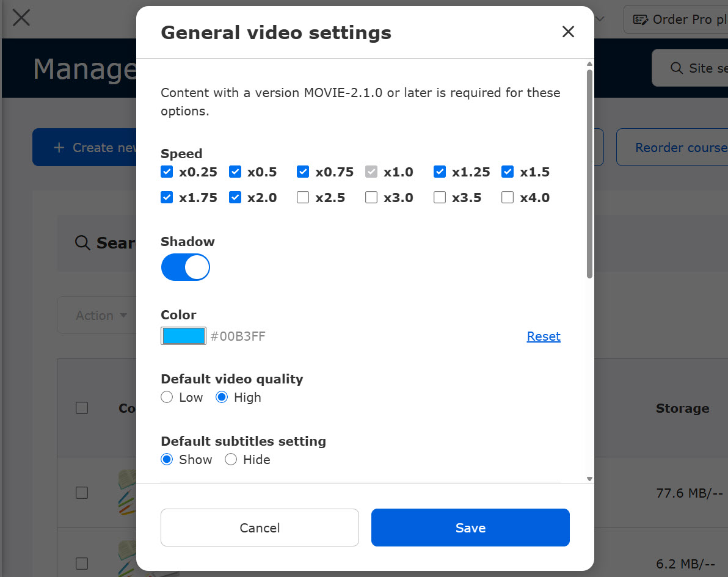
Task: Select Low default video quality
Action: pyautogui.click(x=167, y=397)
